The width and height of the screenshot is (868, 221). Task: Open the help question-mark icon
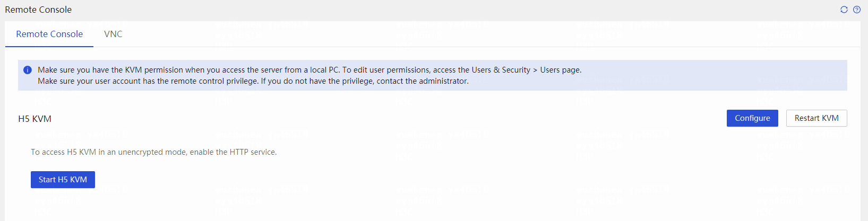click(x=857, y=10)
